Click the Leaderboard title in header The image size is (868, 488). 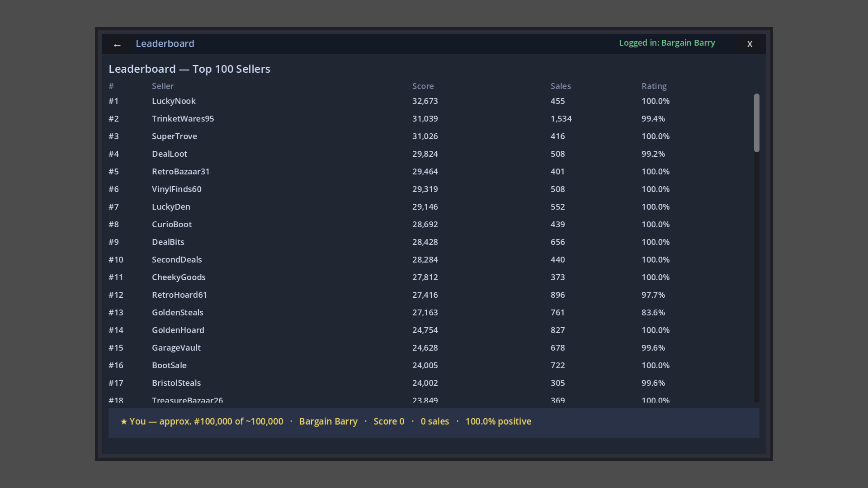tap(165, 44)
